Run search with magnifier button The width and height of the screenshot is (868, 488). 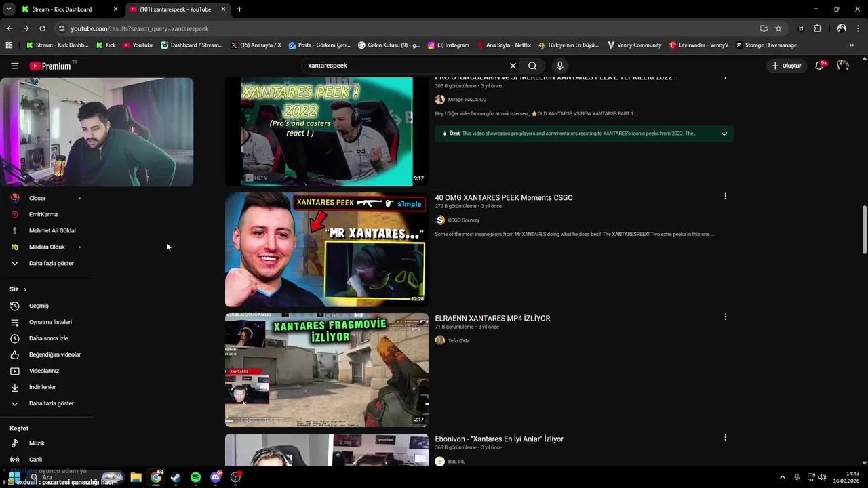point(532,66)
